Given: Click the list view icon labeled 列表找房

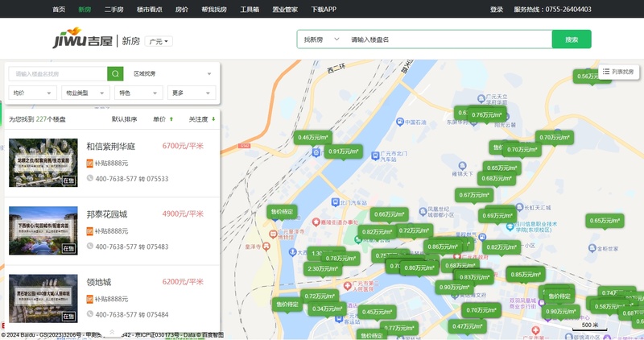Looking at the screenshot, I should coord(618,72).
